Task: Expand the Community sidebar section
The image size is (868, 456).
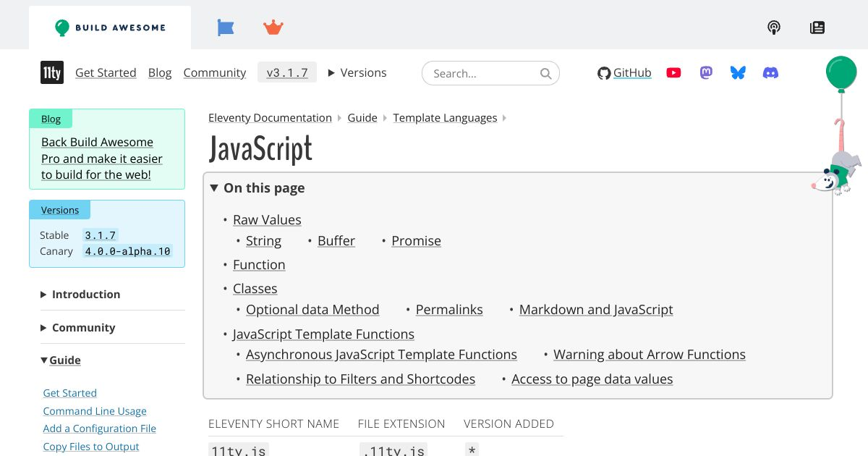Action: point(78,327)
